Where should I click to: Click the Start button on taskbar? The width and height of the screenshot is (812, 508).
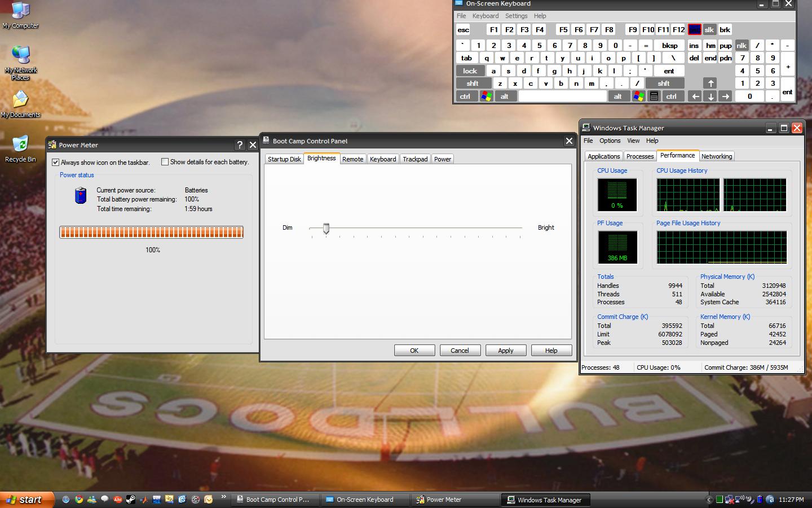[27, 500]
